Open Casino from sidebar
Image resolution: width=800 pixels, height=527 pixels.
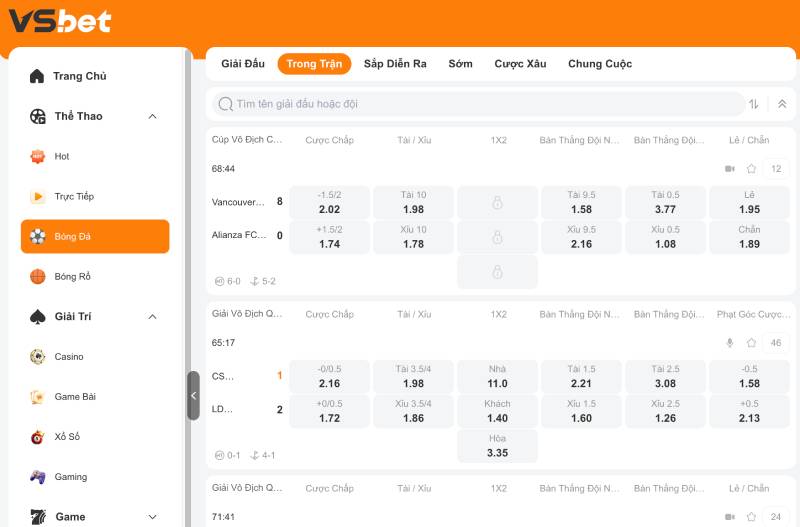[x=69, y=357]
